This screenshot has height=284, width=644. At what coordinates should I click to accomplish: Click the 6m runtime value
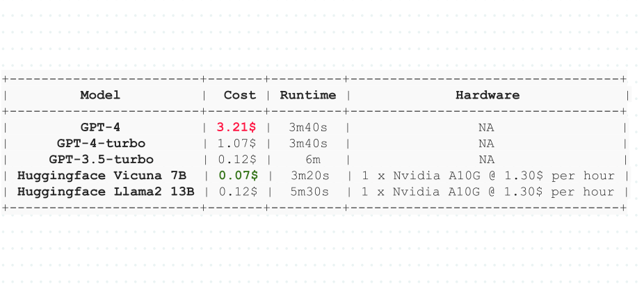tap(312, 159)
